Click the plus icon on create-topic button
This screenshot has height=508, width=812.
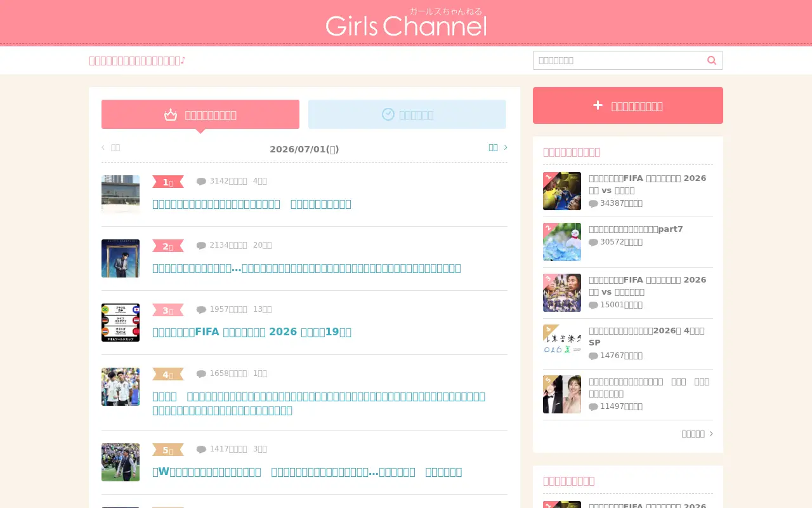(x=598, y=105)
